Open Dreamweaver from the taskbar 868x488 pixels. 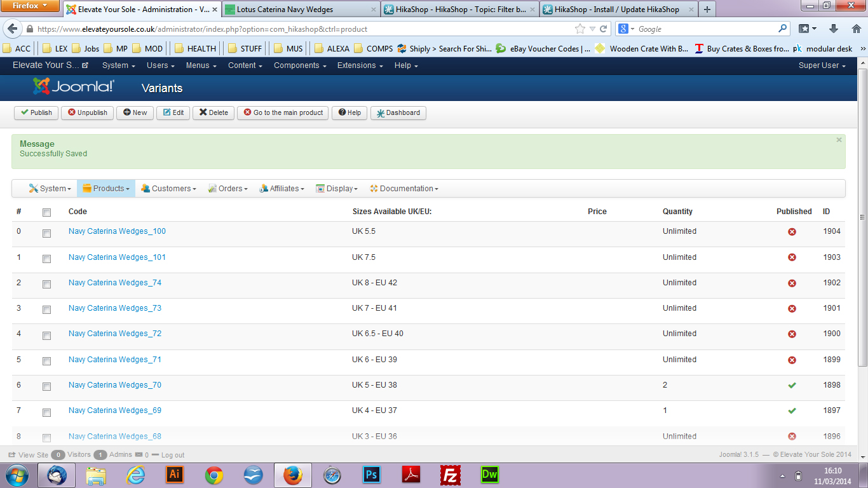click(x=489, y=475)
